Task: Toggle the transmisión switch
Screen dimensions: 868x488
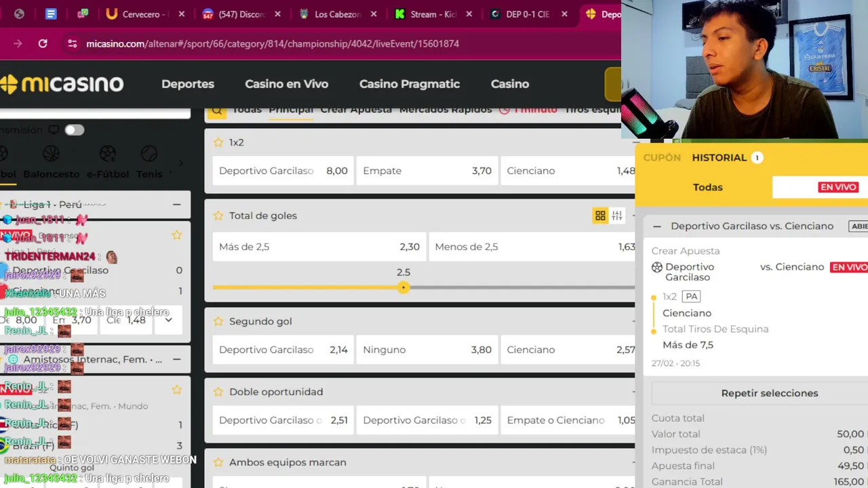Action: (75, 129)
